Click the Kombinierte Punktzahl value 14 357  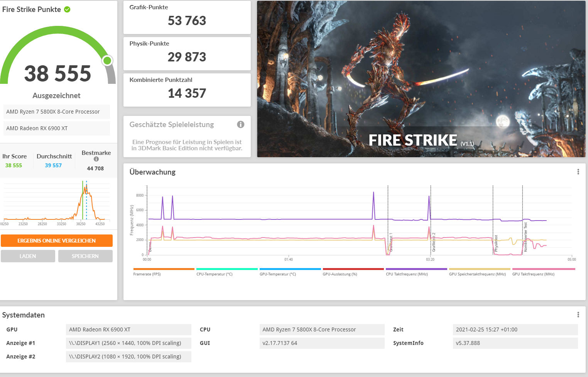(187, 93)
